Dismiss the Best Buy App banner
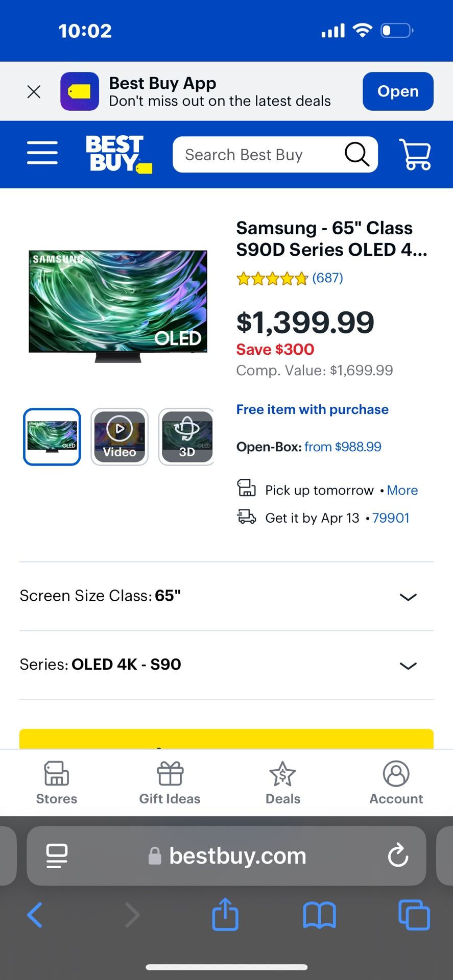 coord(34,92)
